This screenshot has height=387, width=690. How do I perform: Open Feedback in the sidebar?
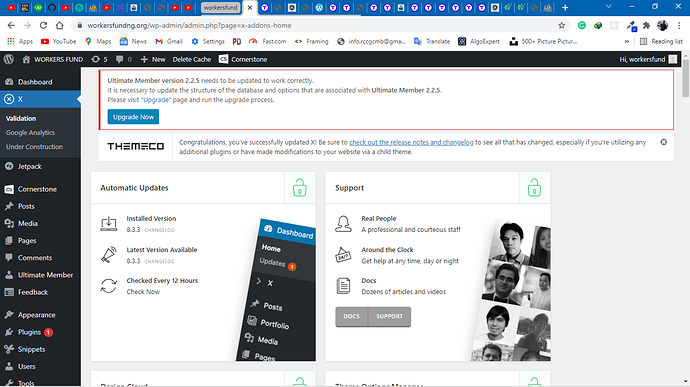click(40, 292)
